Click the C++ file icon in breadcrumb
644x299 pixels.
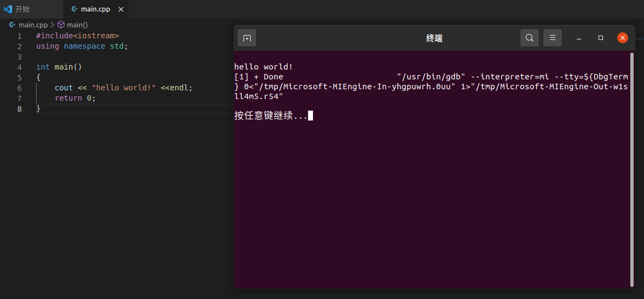tap(13, 25)
